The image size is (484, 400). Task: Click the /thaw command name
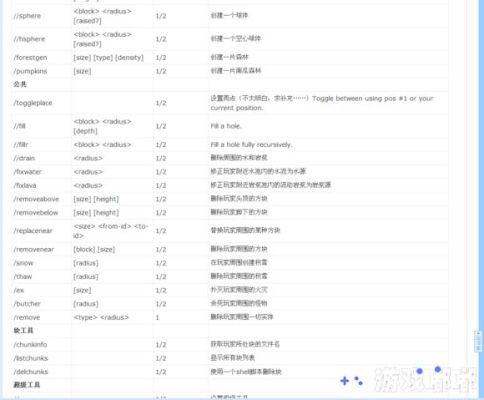click(23, 277)
